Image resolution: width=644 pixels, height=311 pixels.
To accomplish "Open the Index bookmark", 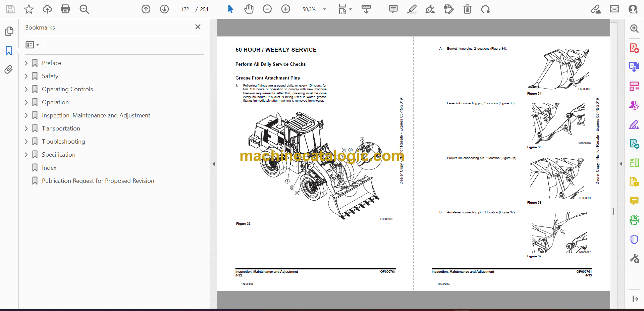I will point(49,168).
